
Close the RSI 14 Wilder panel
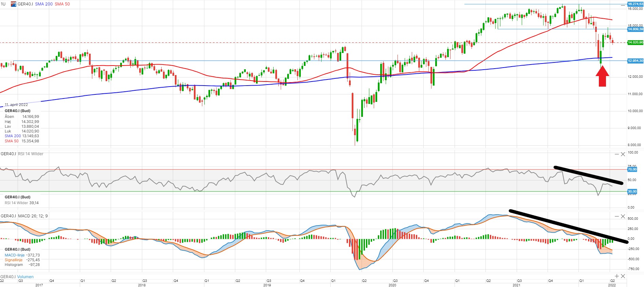623,154
